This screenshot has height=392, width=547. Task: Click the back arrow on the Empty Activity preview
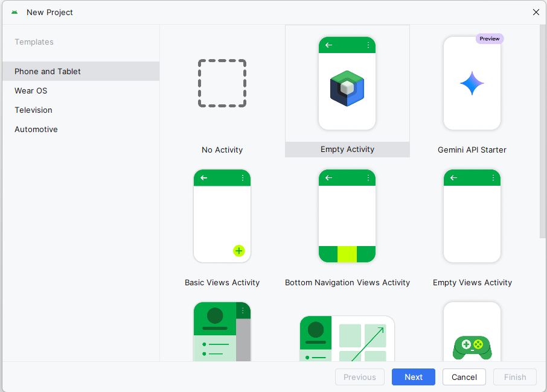[x=328, y=45]
